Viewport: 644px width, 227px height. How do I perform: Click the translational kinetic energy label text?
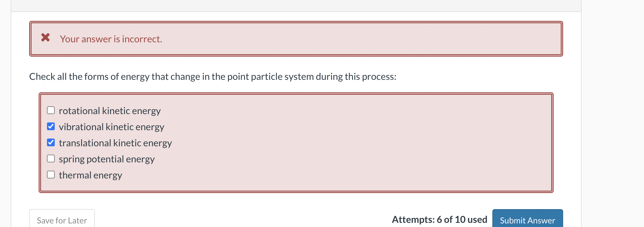pyautogui.click(x=115, y=143)
